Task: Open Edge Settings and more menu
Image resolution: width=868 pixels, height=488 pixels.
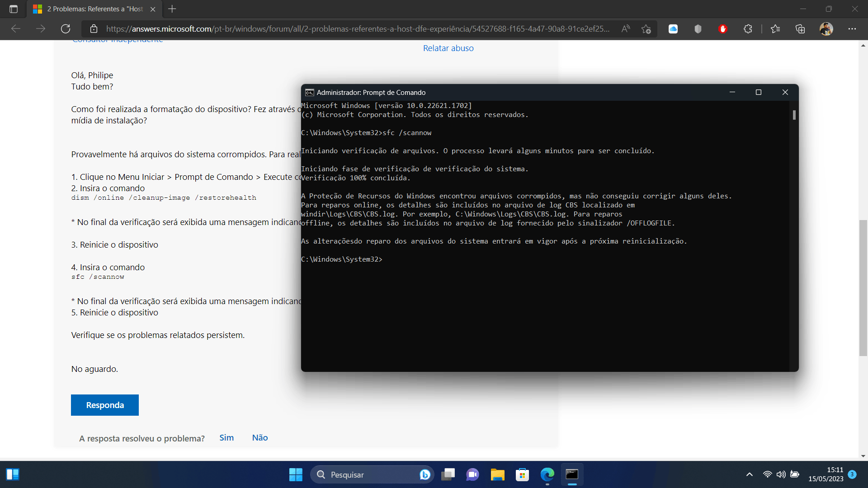Action: click(852, 29)
